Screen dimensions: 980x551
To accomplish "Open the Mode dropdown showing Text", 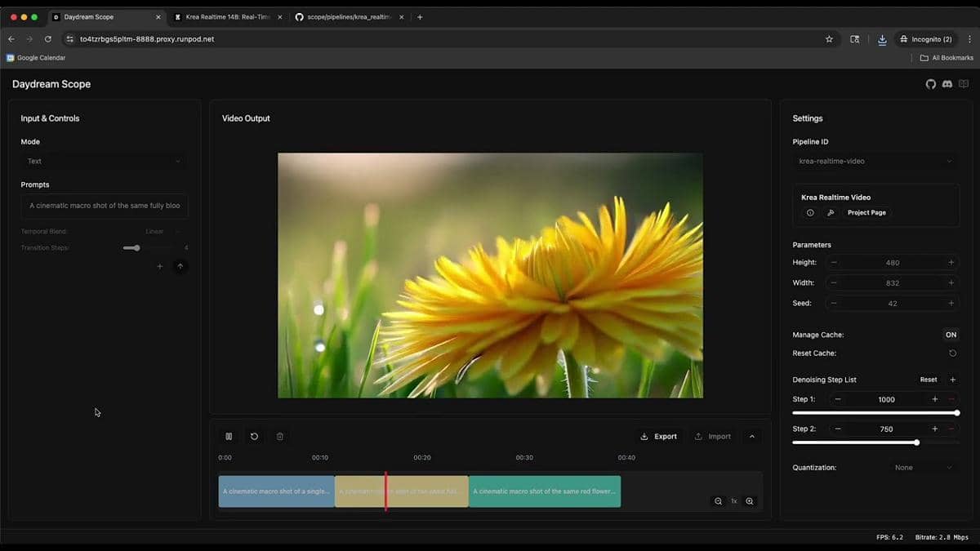I will [103, 161].
